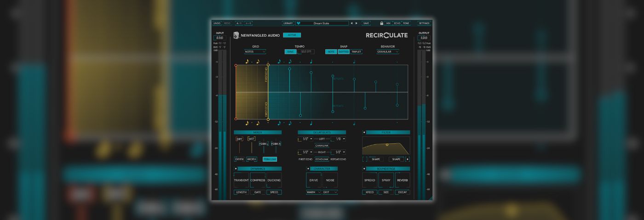Click the SPRAY knob in Soundstage
This screenshot has width=644, height=220.
coord(386,181)
